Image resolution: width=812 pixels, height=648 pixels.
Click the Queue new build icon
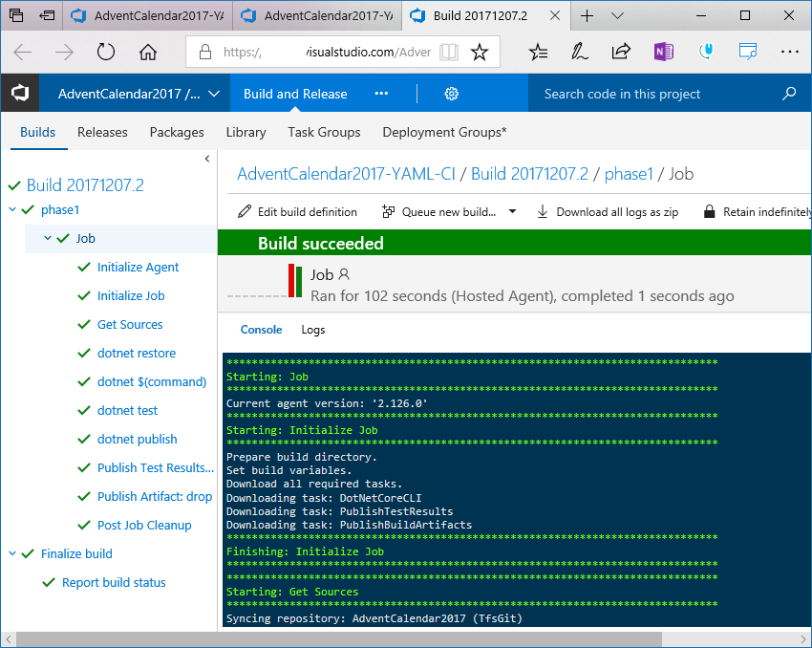point(388,212)
